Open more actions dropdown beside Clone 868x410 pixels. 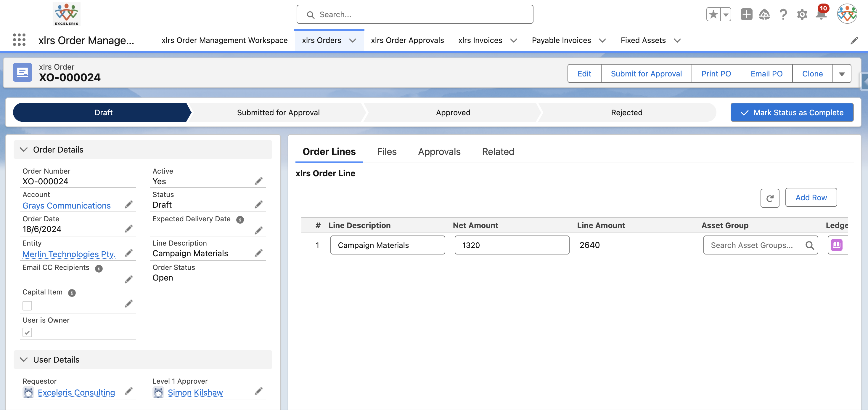pyautogui.click(x=841, y=74)
